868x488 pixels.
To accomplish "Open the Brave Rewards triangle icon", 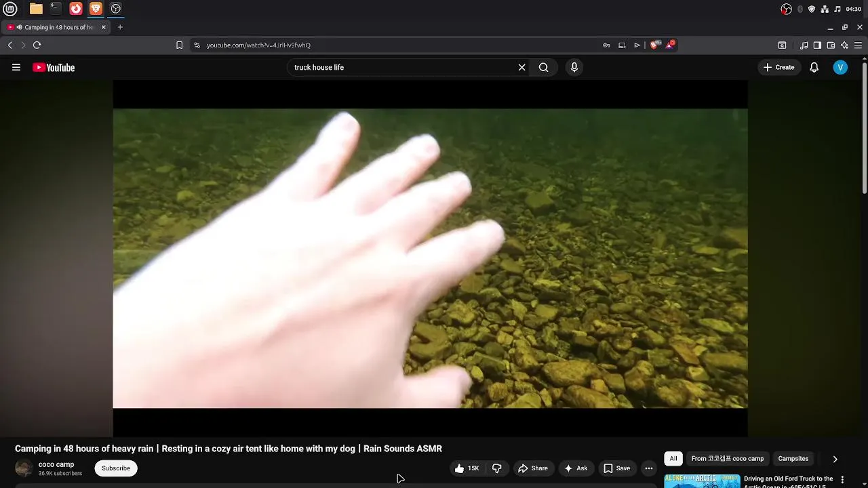I will coord(670,45).
